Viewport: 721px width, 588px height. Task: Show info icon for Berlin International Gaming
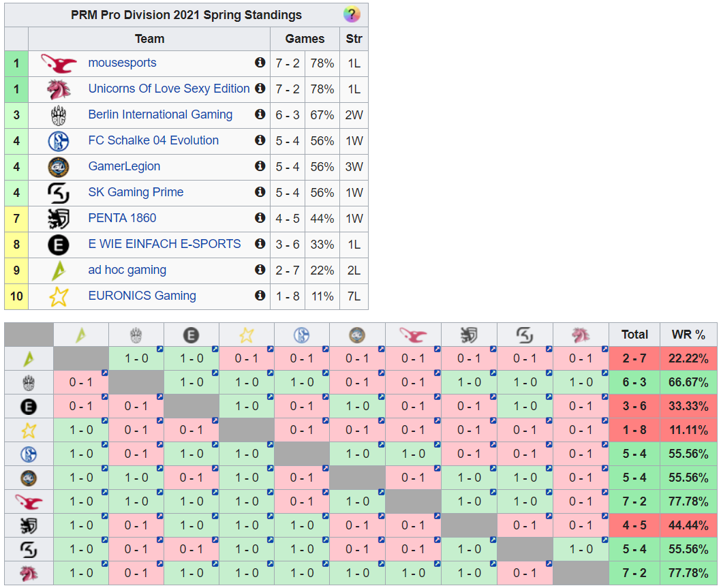tap(260, 114)
